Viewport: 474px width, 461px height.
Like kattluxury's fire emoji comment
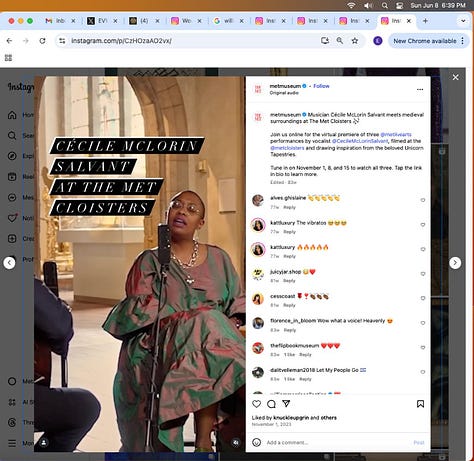click(423, 249)
